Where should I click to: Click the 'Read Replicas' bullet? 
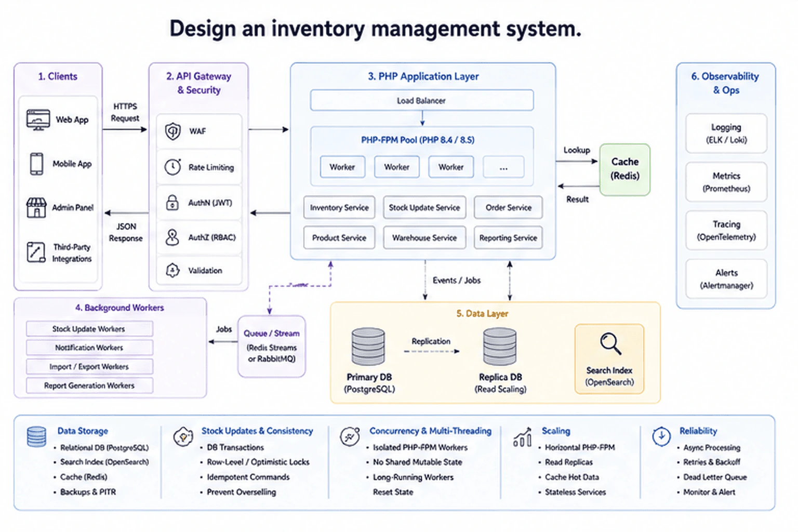pyautogui.click(x=569, y=462)
